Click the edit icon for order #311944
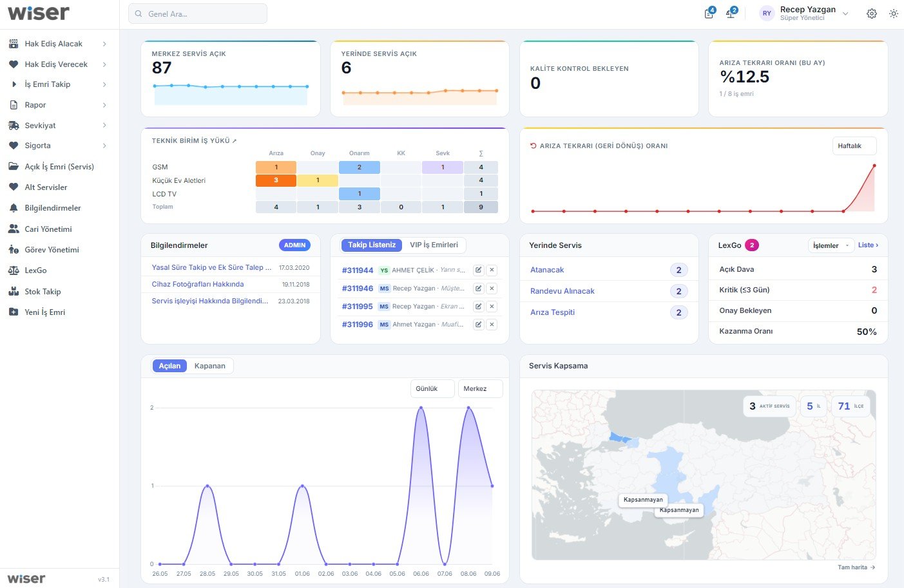904x588 pixels. (479, 270)
